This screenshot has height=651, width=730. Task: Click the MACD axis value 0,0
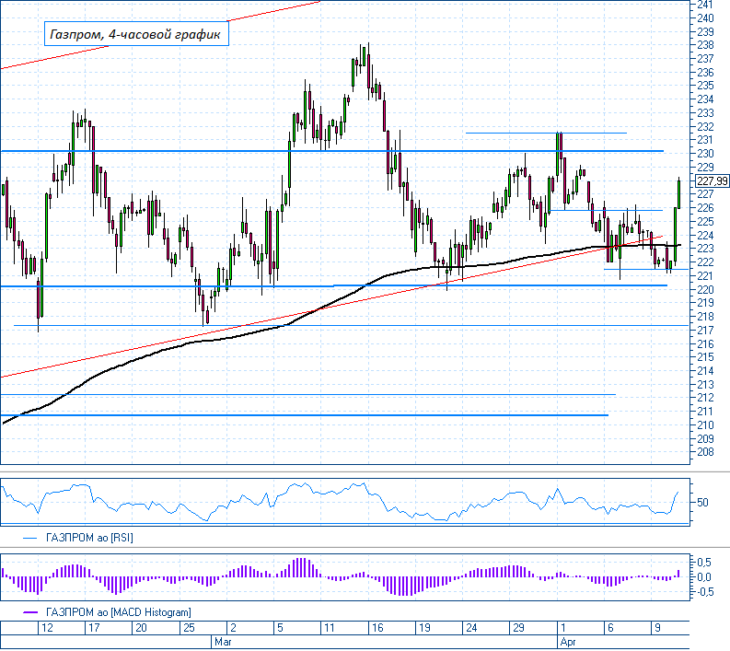[704, 577]
